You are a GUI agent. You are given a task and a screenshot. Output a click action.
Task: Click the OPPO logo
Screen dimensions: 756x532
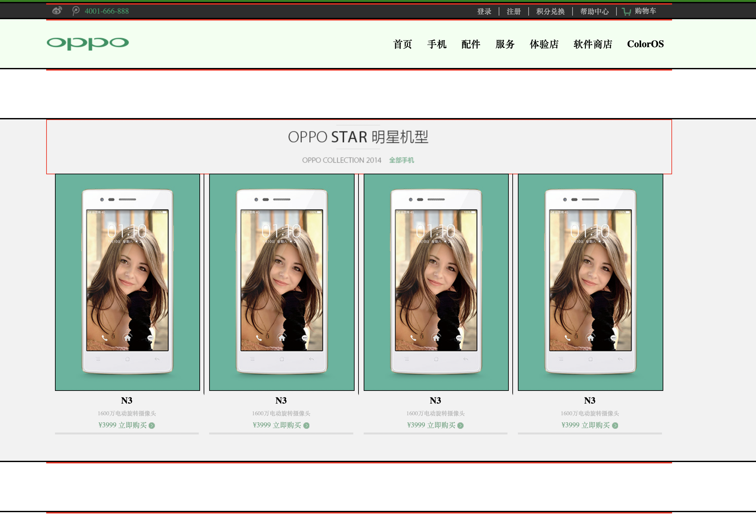88,43
